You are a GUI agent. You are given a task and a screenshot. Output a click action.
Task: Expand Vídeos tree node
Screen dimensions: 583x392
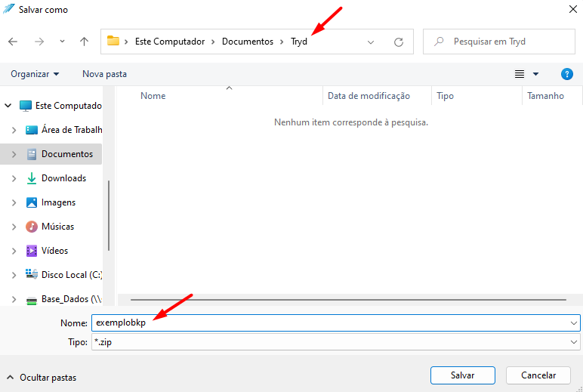(14, 251)
